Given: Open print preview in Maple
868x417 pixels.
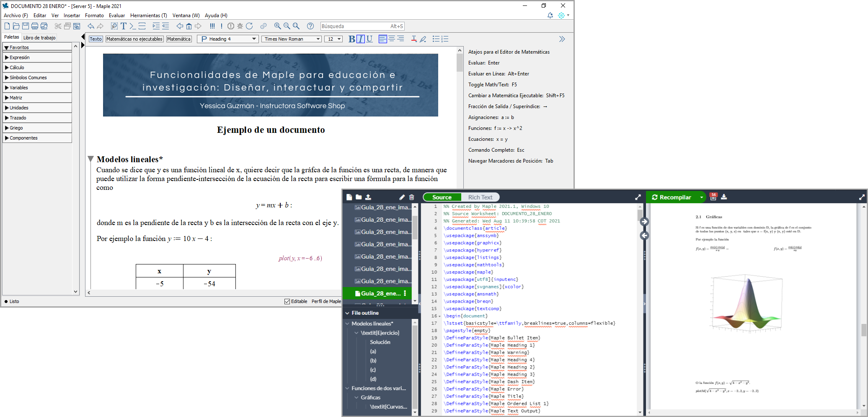Looking at the screenshot, I should (44, 26).
